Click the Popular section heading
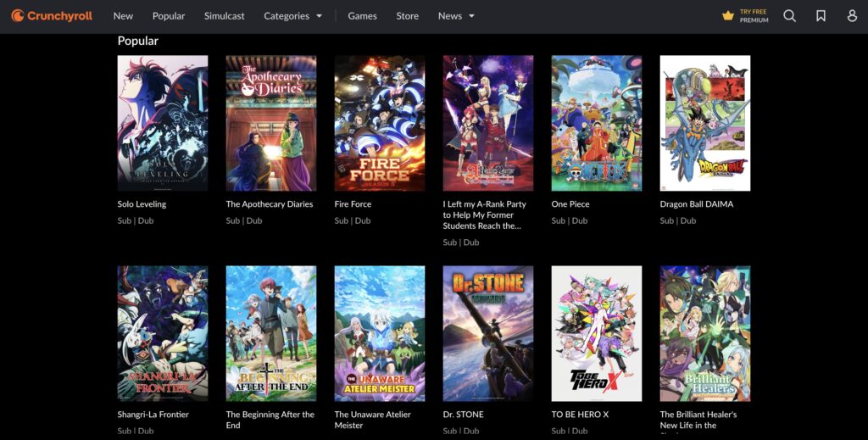This screenshot has width=868, height=440. tap(138, 41)
